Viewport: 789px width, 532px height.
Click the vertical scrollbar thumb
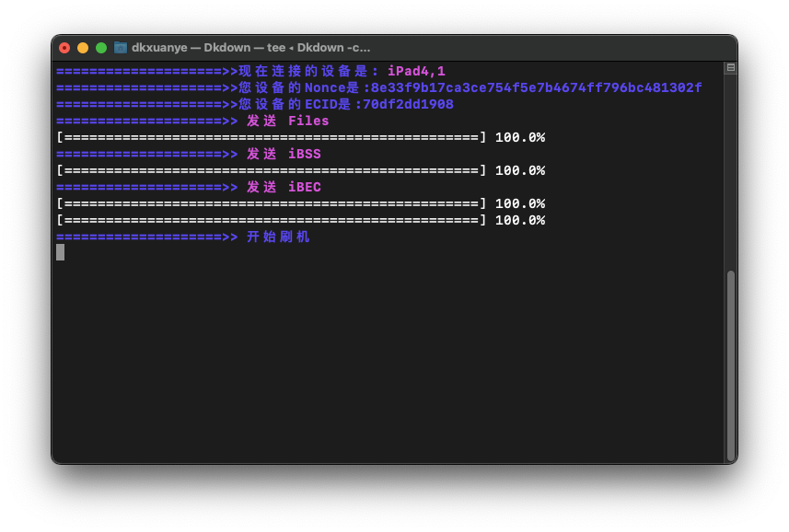tap(730, 364)
